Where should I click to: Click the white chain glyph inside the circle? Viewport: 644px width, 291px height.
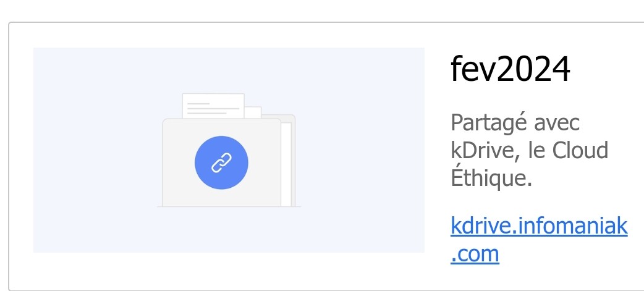221,162
